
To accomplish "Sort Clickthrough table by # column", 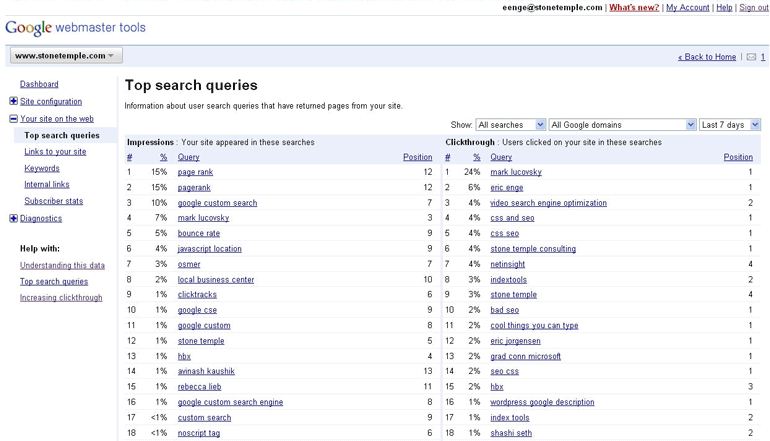I will point(448,157).
